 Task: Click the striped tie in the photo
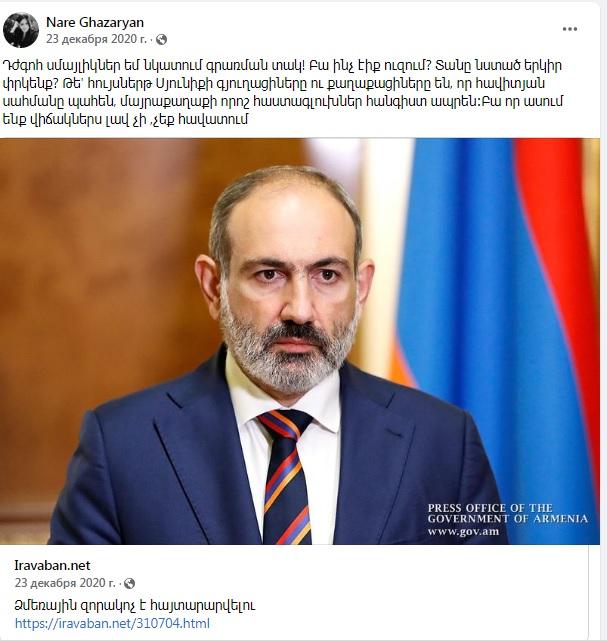click(286, 476)
